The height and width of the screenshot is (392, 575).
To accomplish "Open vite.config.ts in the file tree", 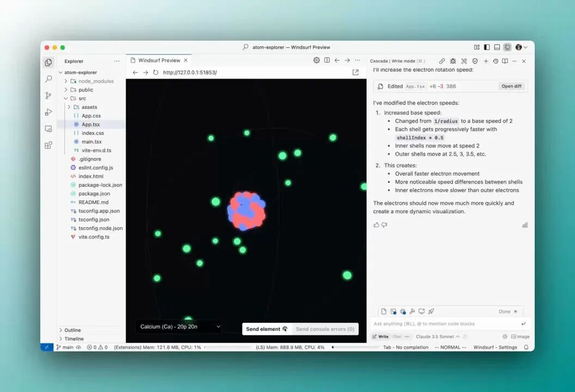I will pos(94,237).
